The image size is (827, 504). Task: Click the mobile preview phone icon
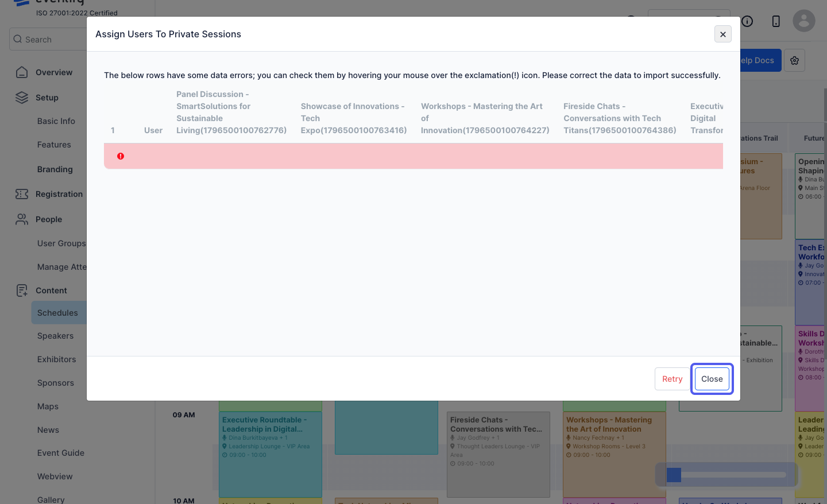point(776,21)
